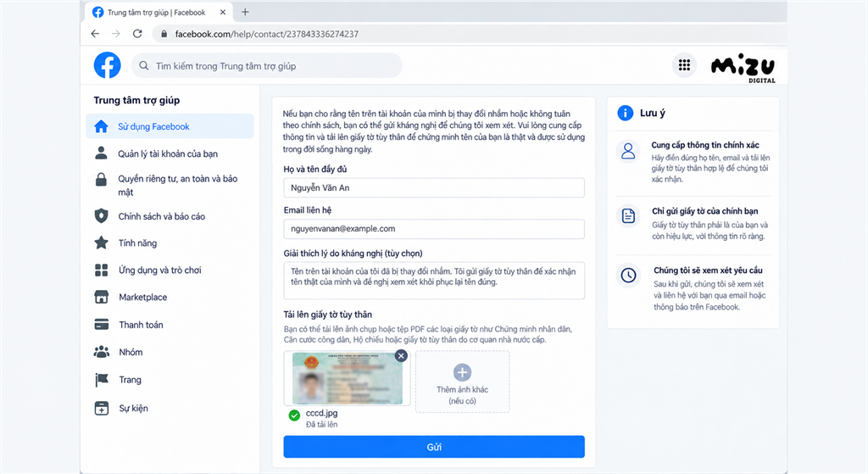Reload the page with the refresh icon

click(x=137, y=34)
